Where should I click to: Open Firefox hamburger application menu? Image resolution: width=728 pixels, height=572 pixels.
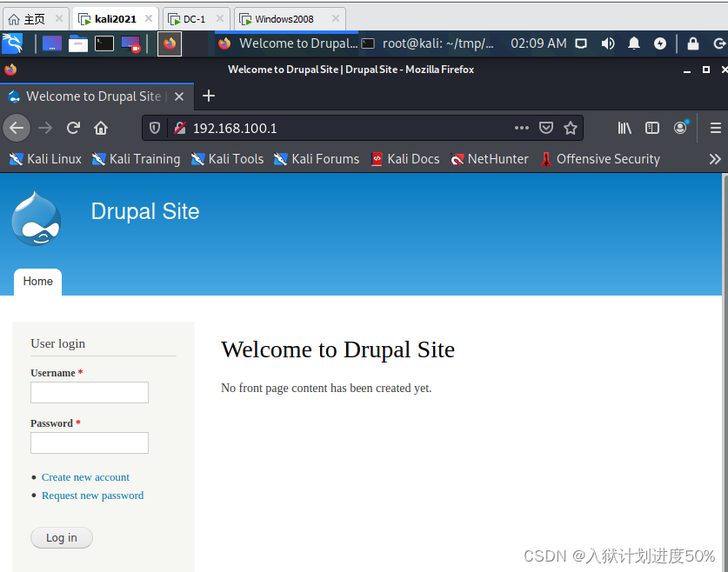[x=716, y=128]
